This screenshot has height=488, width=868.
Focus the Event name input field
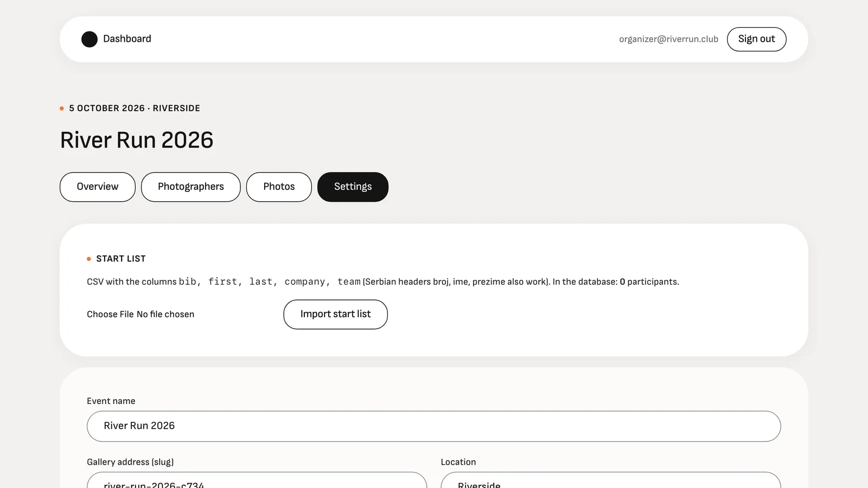[x=434, y=426]
